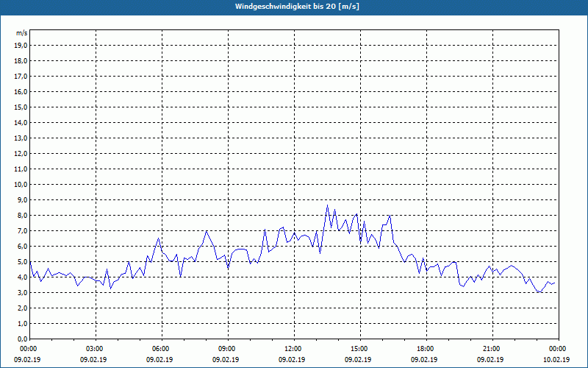Pick the 0,0 y-axis label
The height and width of the screenshot is (368, 588).
(x=22, y=339)
